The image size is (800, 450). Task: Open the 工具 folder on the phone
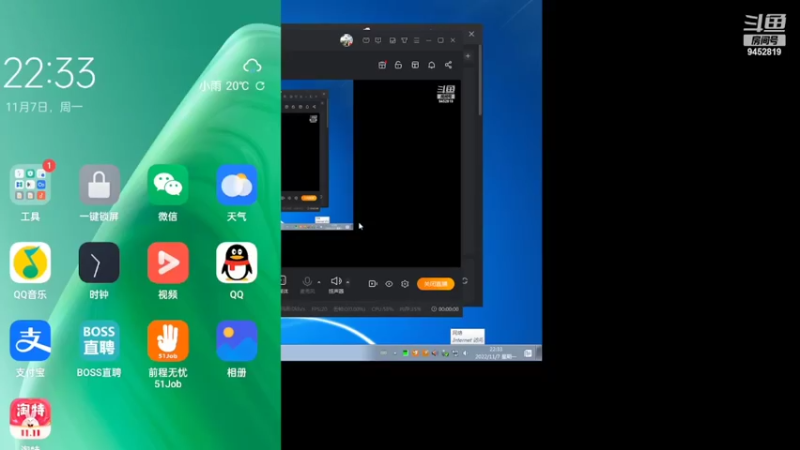(x=30, y=185)
